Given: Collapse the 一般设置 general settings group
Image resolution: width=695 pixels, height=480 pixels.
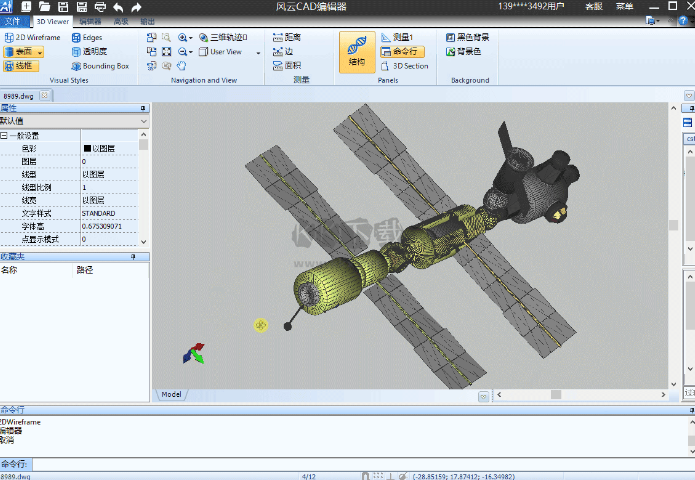Looking at the screenshot, I should point(4,135).
